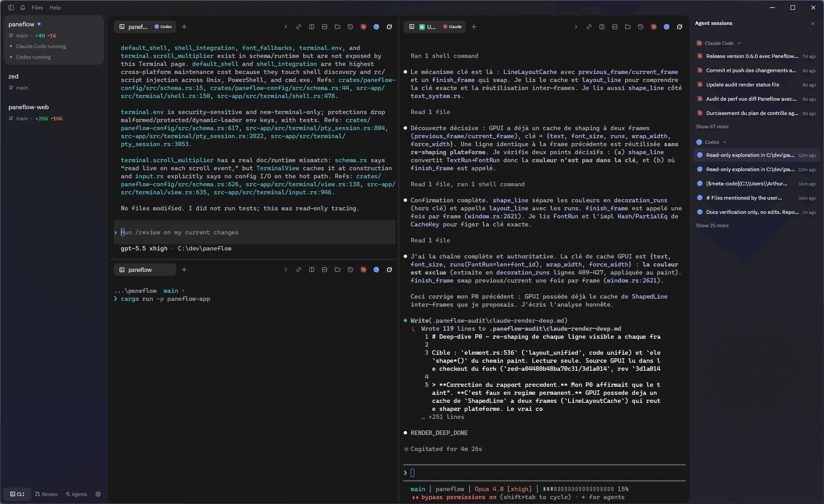Image resolution: width=824 pixels, height=504 pixels.
Task: Open notifications bell in title bar
Action: click(23, 8)
